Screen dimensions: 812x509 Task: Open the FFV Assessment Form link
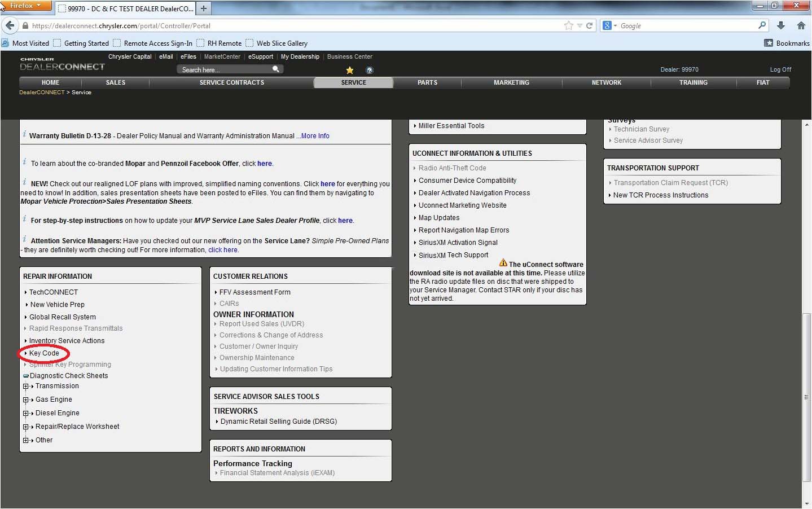255,292
